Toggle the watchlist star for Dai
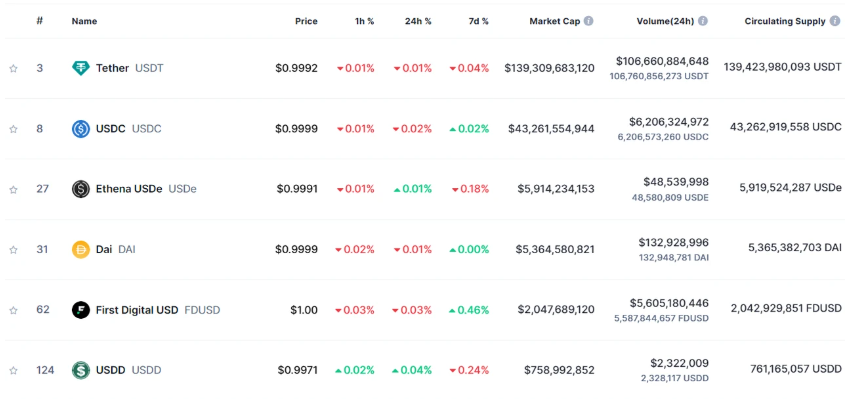 (x=14, y=250)
